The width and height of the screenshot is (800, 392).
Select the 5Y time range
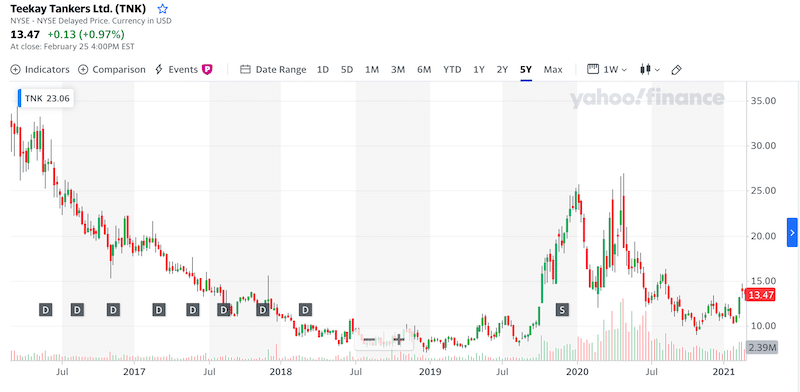pyautogui.click(x=526, y=69)
